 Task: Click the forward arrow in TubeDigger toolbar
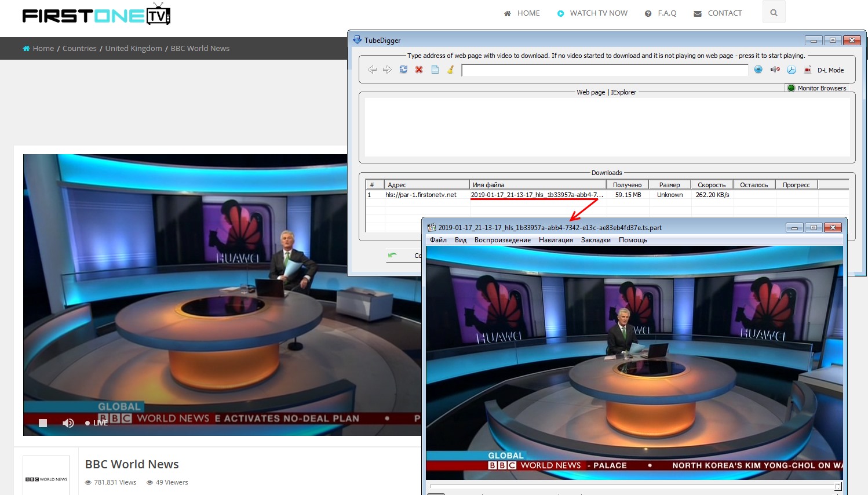click(387, 70)
